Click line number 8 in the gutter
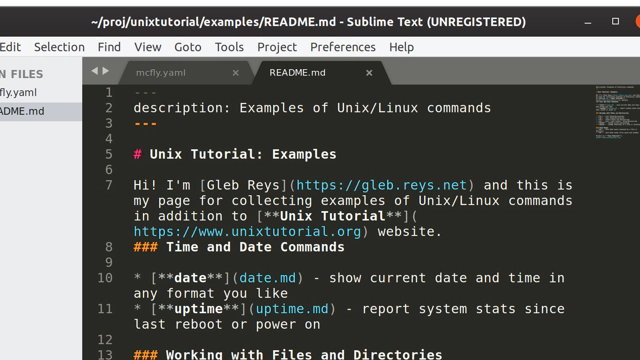Screen dimensions: 640x360 click(109, 247)
